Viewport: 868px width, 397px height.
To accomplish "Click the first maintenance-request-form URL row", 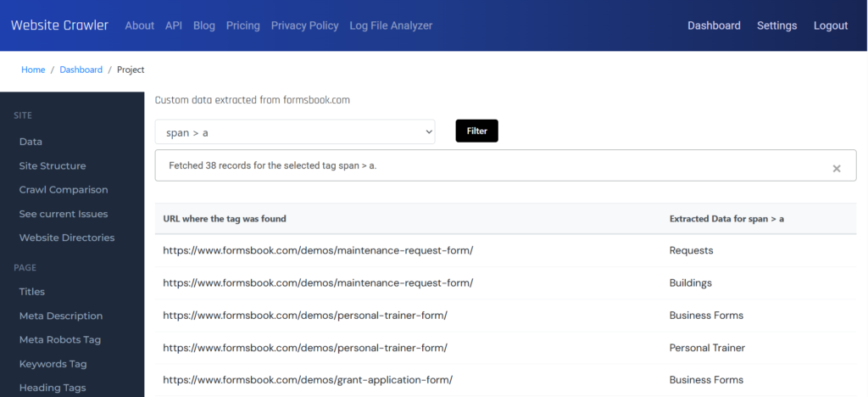I will pos(505,250).
